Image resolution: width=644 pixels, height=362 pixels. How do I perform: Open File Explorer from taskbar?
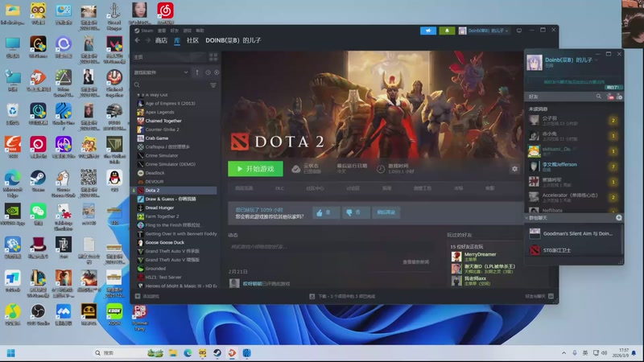tap(173, 353)
